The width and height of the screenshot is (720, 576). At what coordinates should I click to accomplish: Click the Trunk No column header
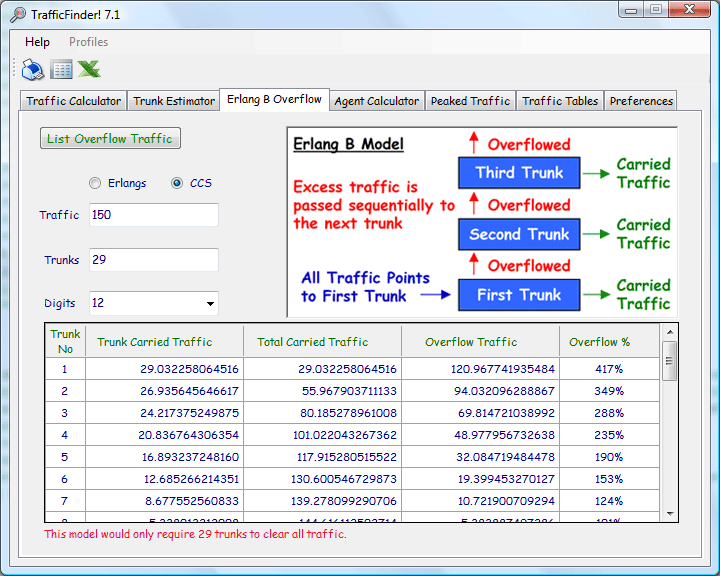(x=65, y=341)
